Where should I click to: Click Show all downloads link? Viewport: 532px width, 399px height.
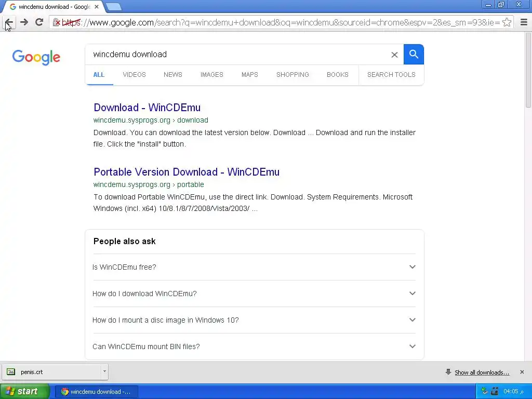pos(482,372)
